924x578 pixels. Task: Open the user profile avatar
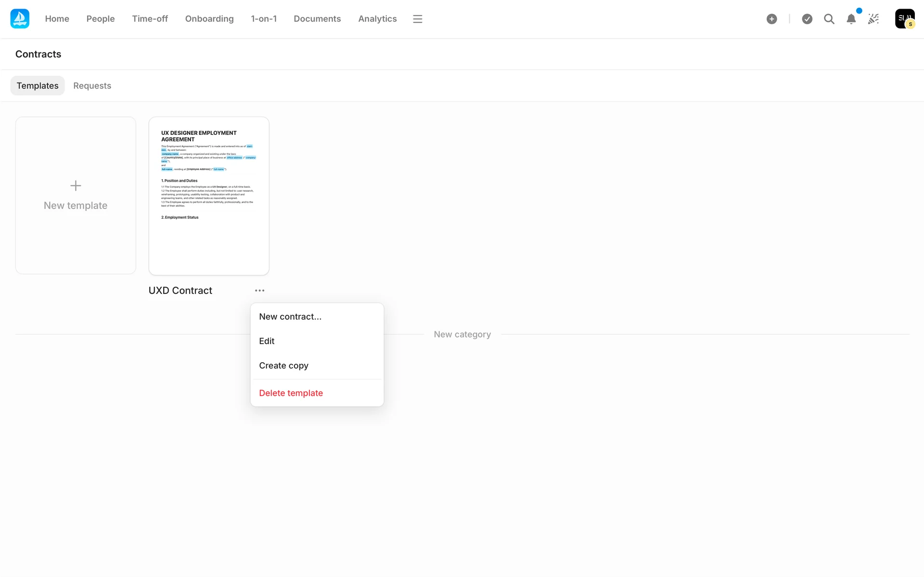[x=904, y=19]
